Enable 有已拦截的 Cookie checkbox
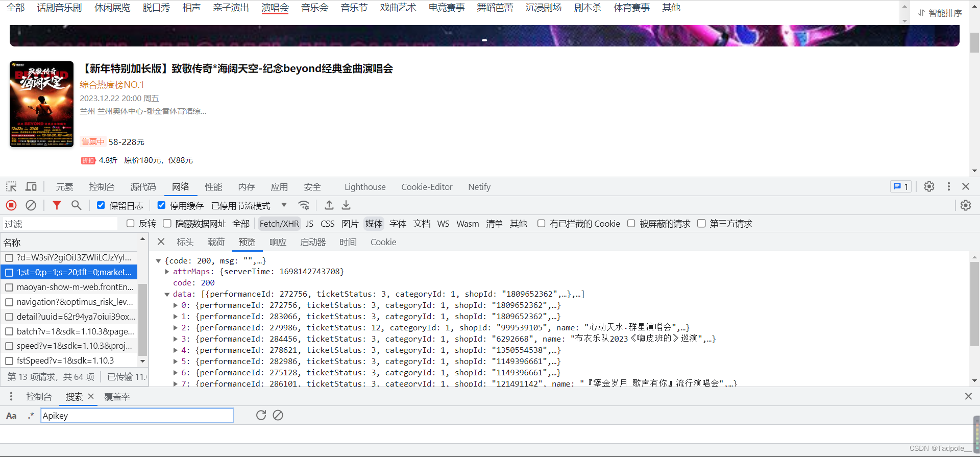 point(541,224)
